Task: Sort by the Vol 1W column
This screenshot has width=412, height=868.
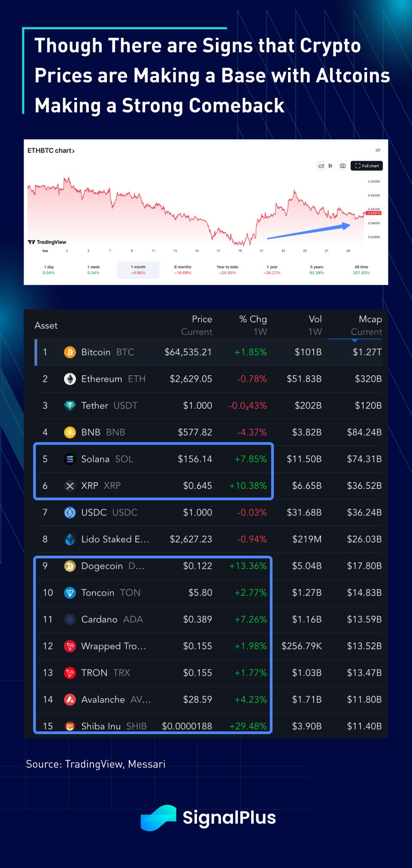Action: coord(315,325)
